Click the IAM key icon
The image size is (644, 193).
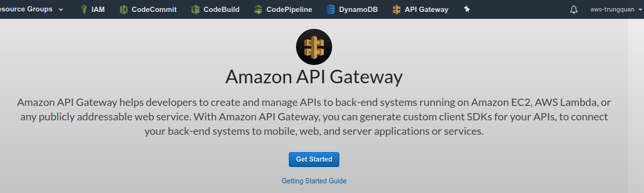click(x=84, y=9)
